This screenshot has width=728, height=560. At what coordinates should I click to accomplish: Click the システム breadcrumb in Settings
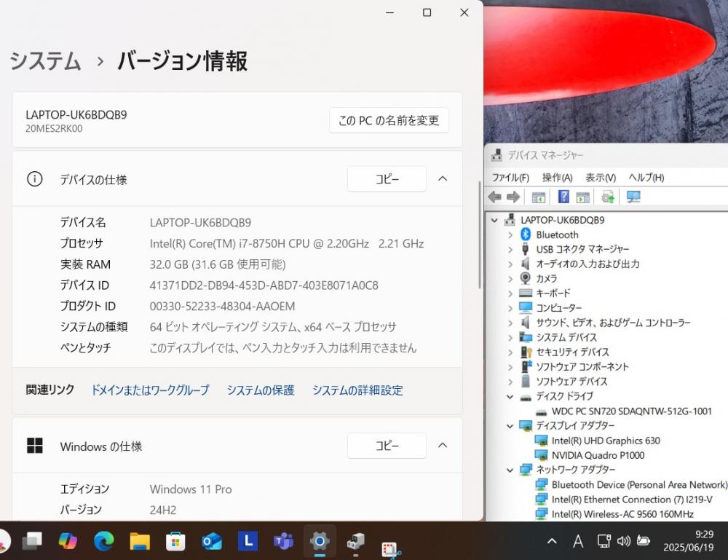coord(45,61)
